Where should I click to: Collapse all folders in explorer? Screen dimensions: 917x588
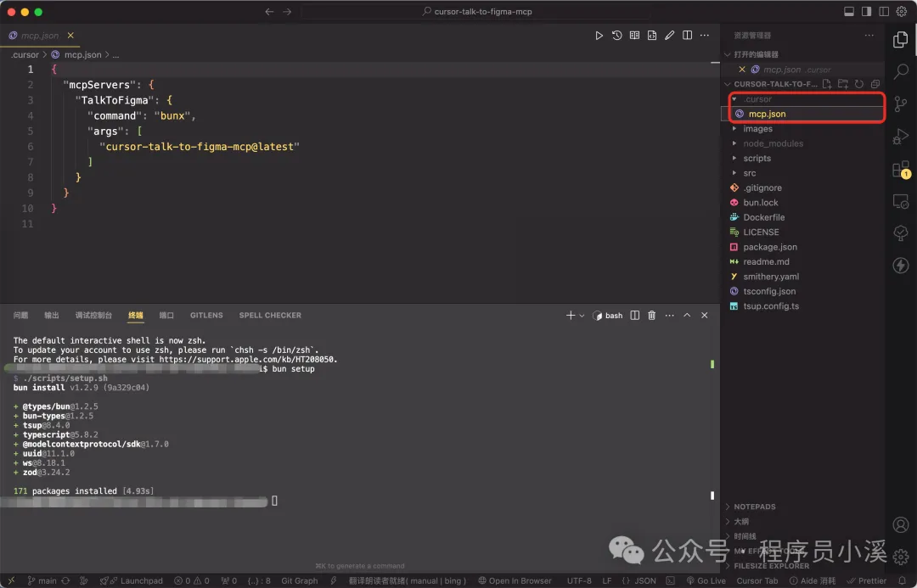(x=875, y=84)
